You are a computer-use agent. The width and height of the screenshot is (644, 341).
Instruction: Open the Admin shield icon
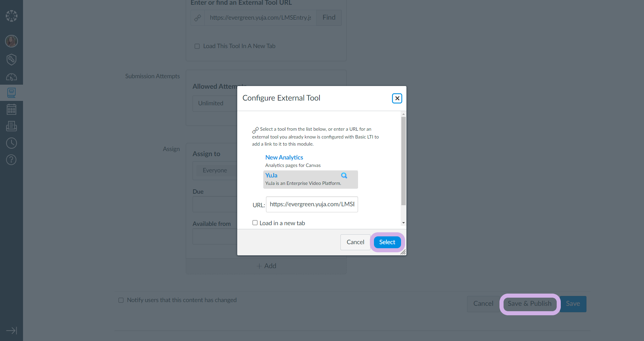pyautogui.click(x=12, y=59)
